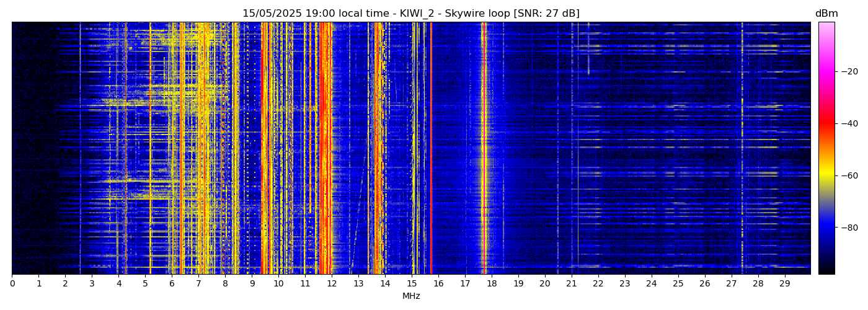
Task: Click the solid red carrier line near 15.7 MHz
Action: [431, 149]
